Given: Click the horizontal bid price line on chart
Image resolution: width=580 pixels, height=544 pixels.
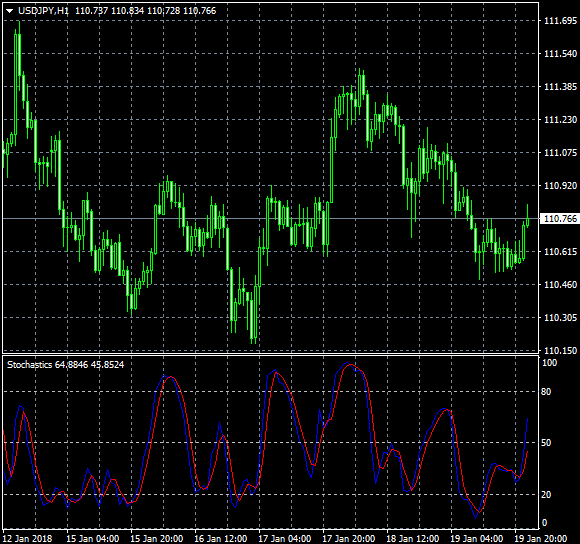Looking at the screenshot, I should tap(271, 219).
